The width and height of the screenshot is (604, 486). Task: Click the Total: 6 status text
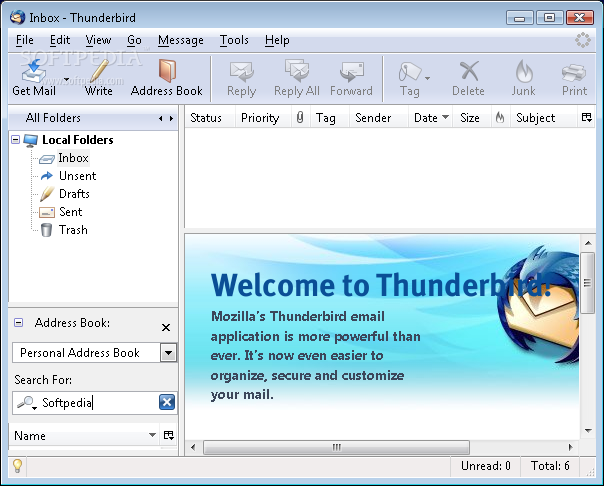pos(550,466)
